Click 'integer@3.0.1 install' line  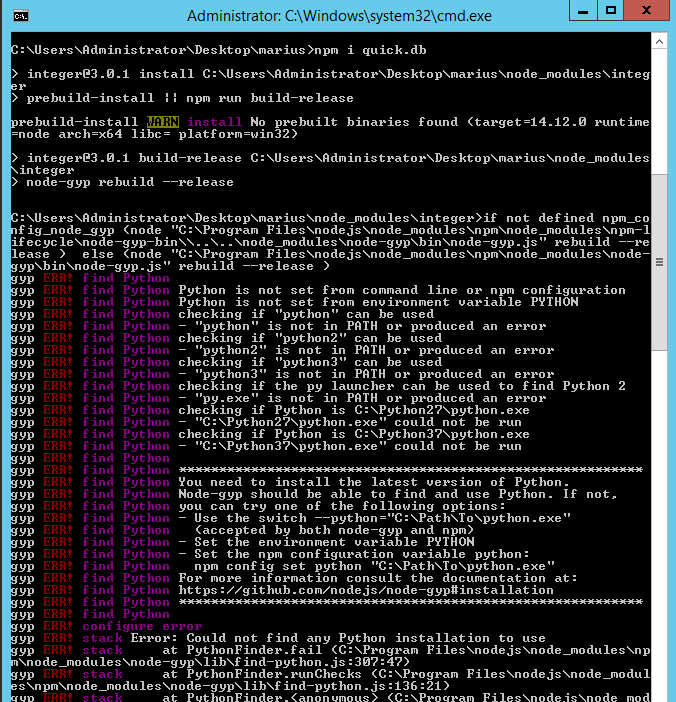click(330, 80)
